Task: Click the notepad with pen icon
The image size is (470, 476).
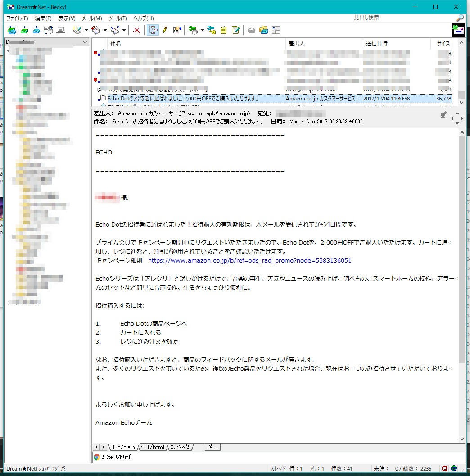Action: click(236, 30)
